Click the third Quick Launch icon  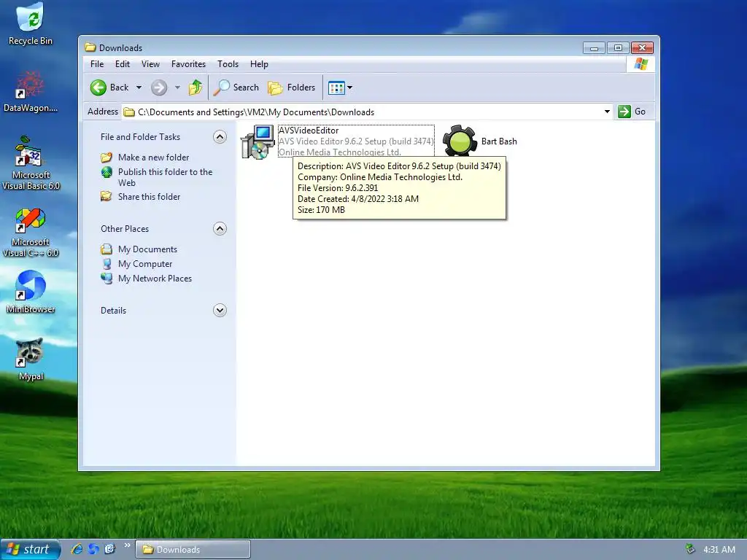click(109, 550)
